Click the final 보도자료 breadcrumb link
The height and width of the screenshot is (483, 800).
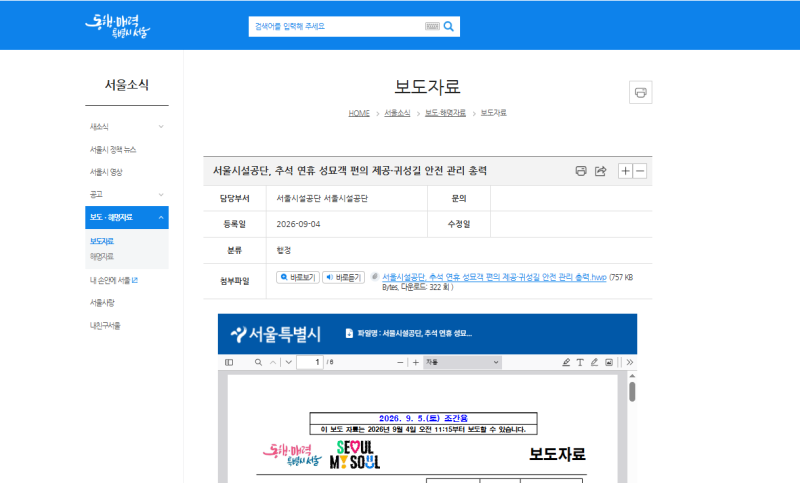point(493,113)
